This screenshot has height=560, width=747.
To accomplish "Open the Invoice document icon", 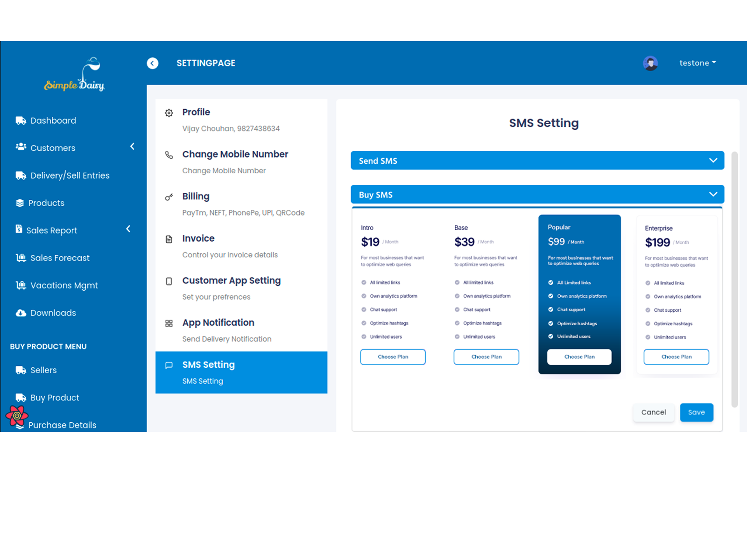I will pyautogui.click(x=169, y=238).
